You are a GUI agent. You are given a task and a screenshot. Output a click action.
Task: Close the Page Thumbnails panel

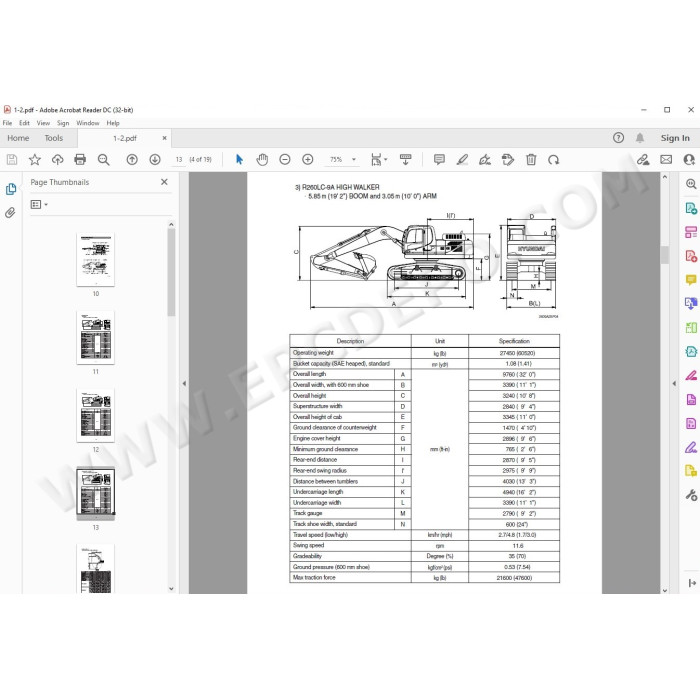[x=164, y=182]
